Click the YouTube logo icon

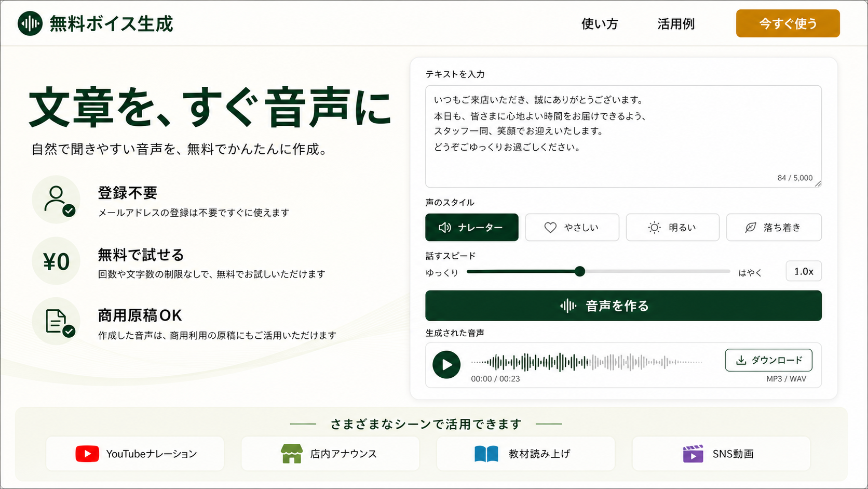87,454
